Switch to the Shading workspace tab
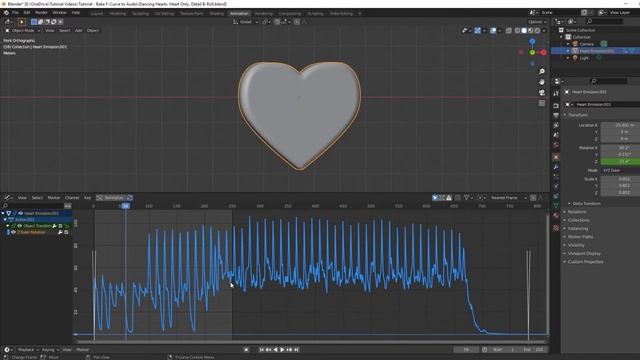This screenshot has height=360, width=640. click(217, 13)
